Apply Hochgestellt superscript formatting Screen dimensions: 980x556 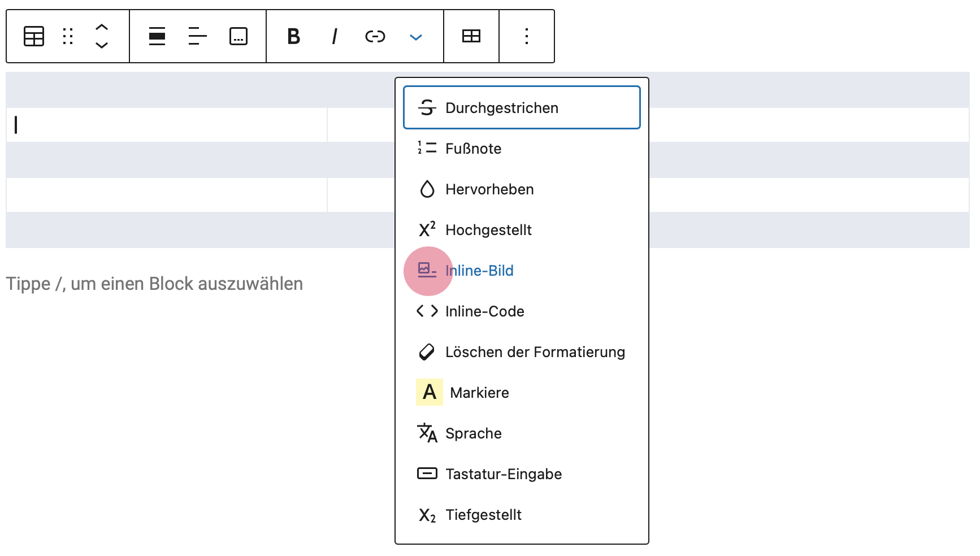(522, 230)
